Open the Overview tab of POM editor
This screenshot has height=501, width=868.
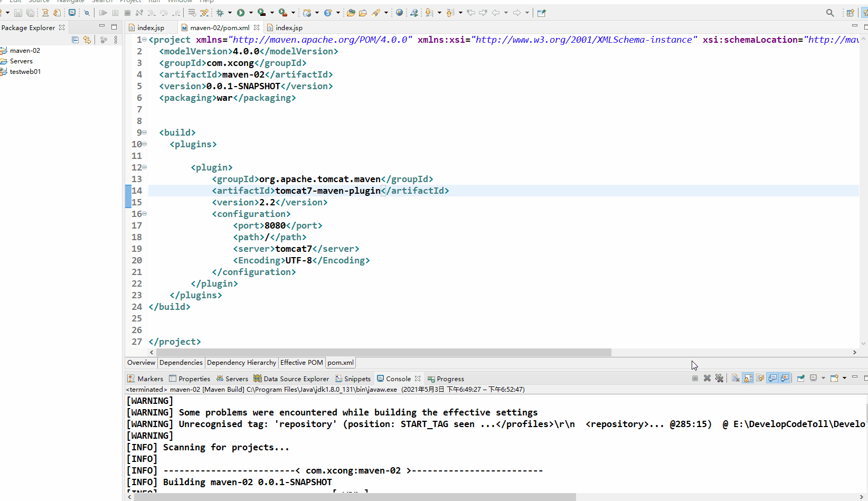point(141,363)
